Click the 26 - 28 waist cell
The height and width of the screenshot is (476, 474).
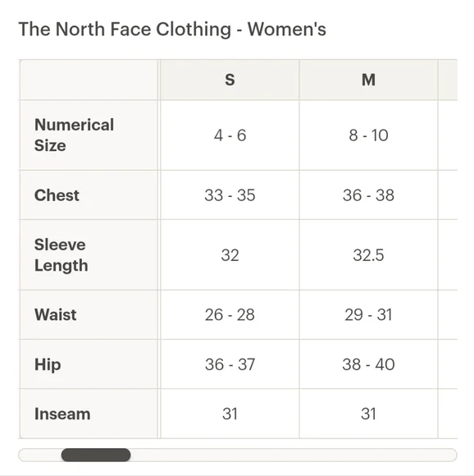230,314
